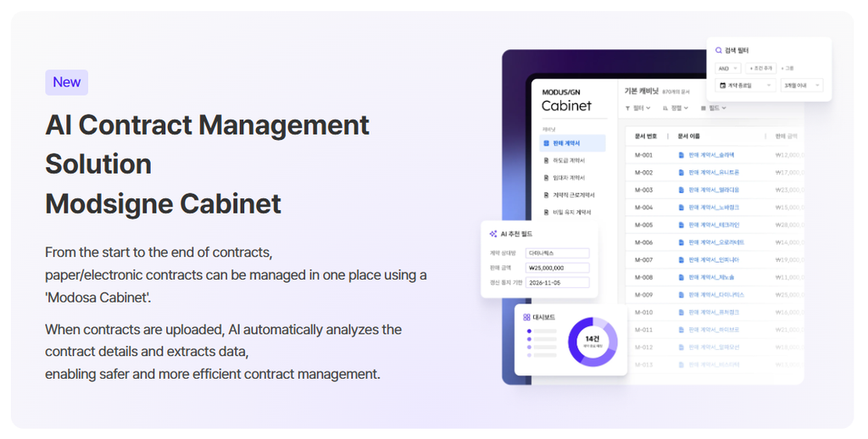
Task: Click the 문서 번호 column header
Action: pos(645,136)
